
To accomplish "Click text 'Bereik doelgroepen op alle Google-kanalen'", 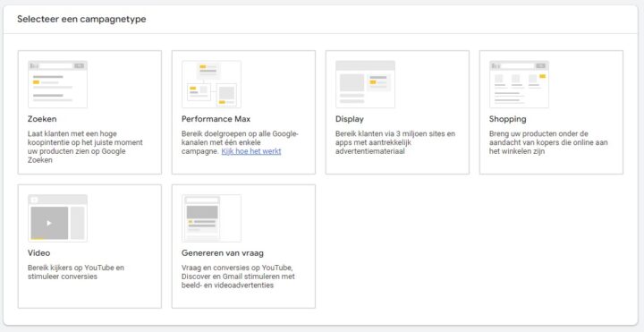I will [x=241, y=142].
